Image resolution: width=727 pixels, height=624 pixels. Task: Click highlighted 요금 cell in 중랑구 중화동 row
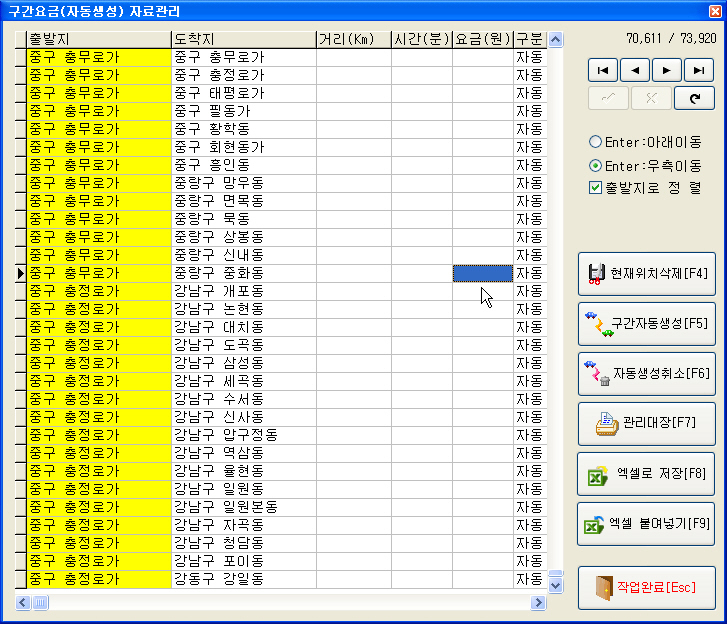(x=483, y=274)
